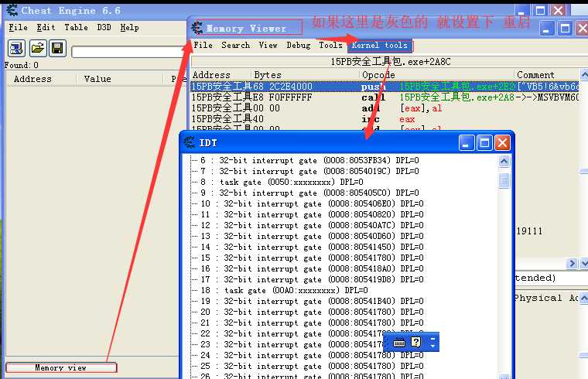Select IDT entry 10 interrupt gate

point(312,204)
